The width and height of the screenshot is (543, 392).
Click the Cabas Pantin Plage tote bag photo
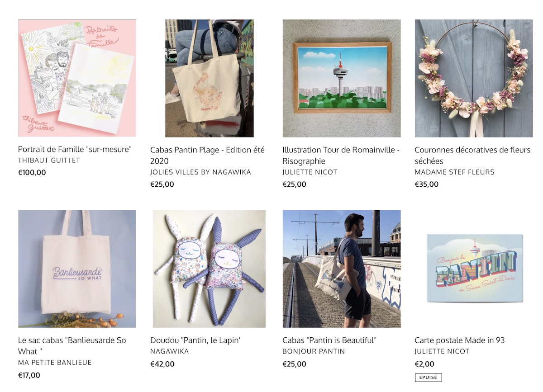click(209, 78)
